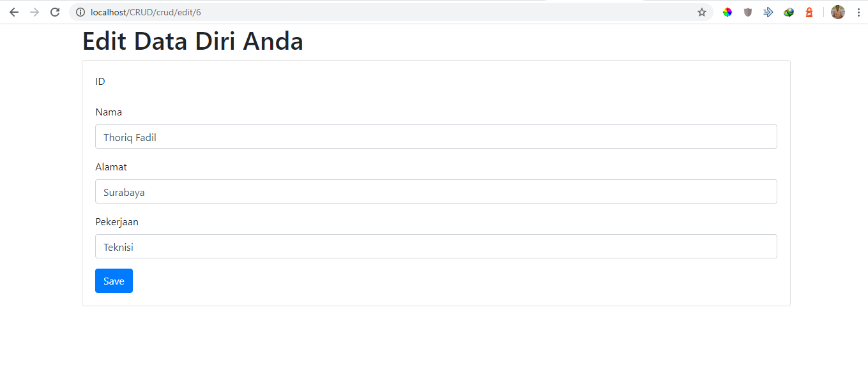Open the three-dot Chrome menu
The height and width of the screenshot is (379, 868).
pyautogui.click(x=858, y=11)
